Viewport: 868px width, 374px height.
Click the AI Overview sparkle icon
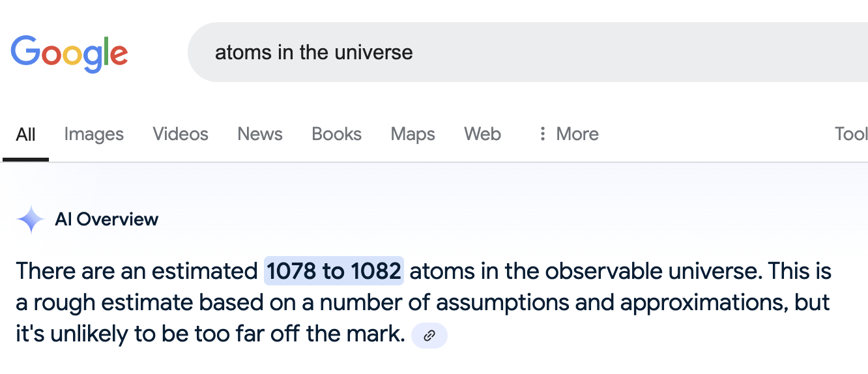(x=31, y=220)
